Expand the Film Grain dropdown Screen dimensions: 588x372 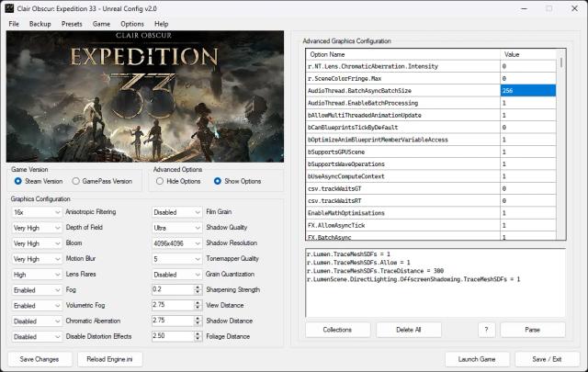click(177, 212)
